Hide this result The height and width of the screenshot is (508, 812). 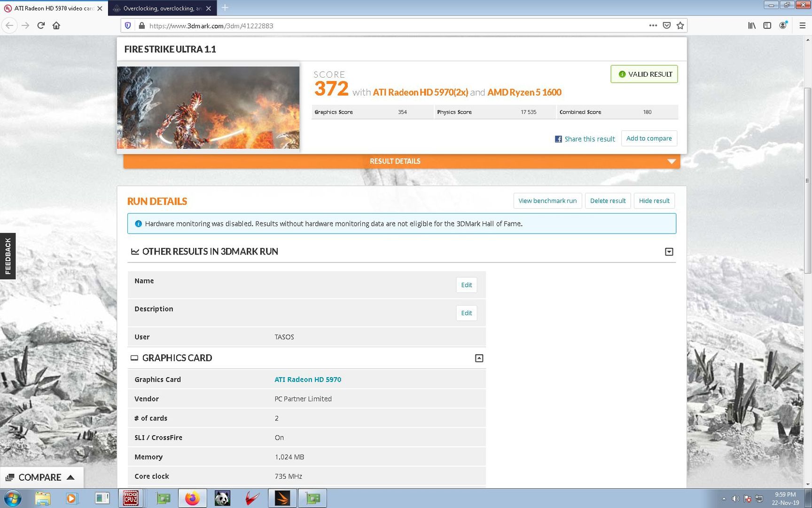pyautogui.click(x=654, y=201)
